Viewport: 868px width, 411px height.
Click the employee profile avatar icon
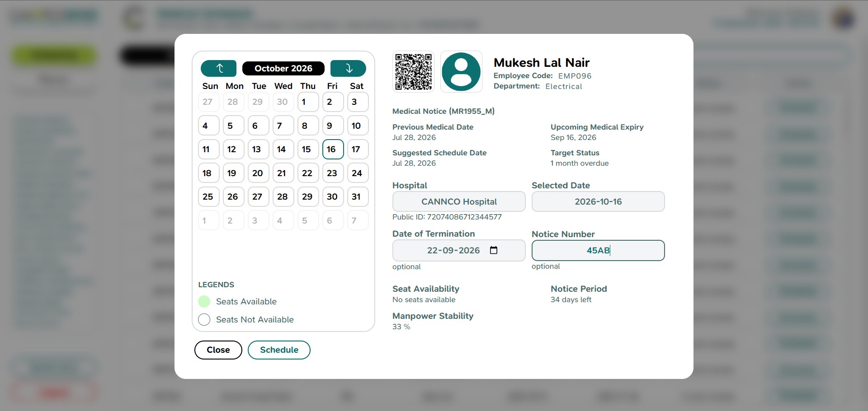(461, 72)
